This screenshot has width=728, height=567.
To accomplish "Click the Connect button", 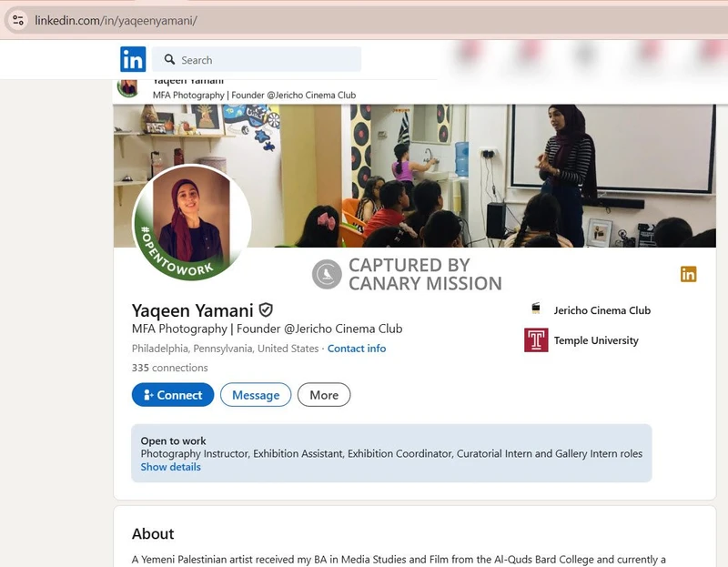I will click(x=172, y=395).
